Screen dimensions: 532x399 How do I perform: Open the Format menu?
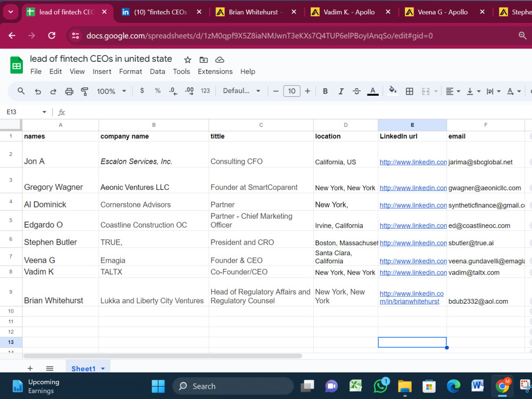coord(130,72)
